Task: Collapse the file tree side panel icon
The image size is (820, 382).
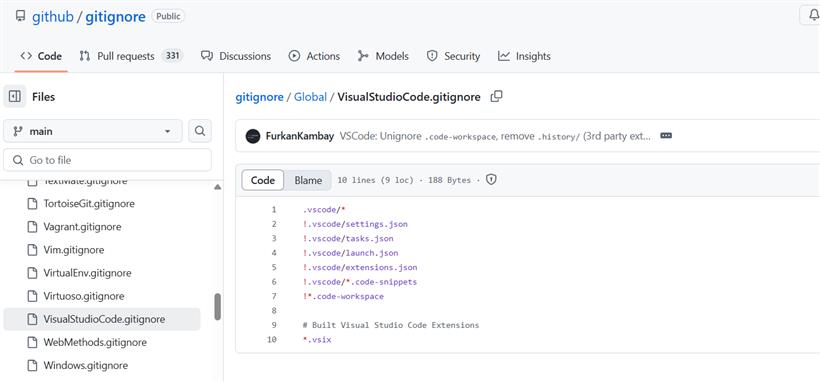Action: (15, 97)
